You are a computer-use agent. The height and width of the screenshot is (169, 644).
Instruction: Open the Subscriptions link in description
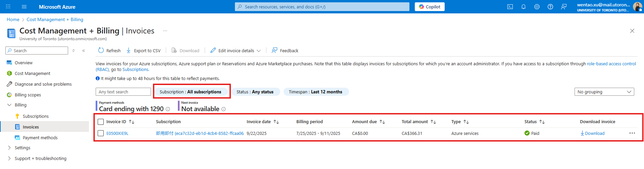coord(135,69)
